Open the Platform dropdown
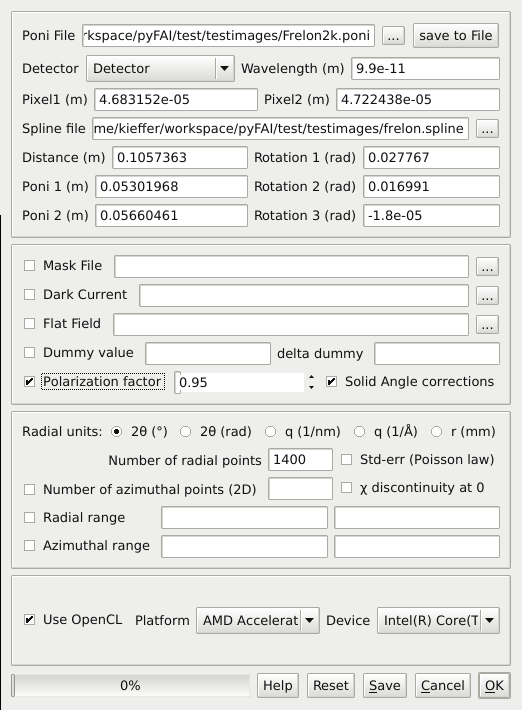This screenshot has width=522, height=710. [x=258, y=620]
